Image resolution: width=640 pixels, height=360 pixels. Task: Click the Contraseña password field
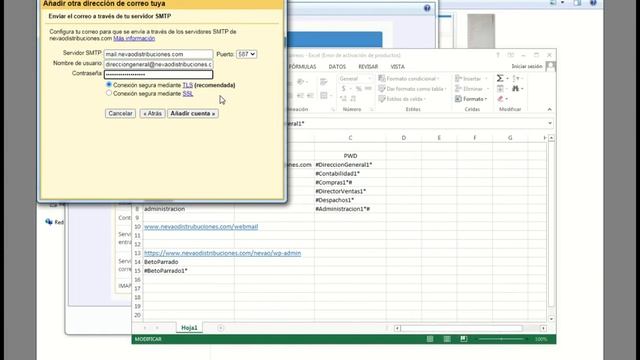tap(158, 74)
